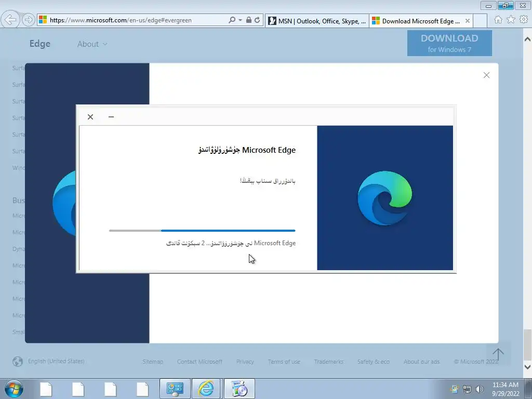Open English (United States) language link

pyautogui.click(x=56, y=362)
